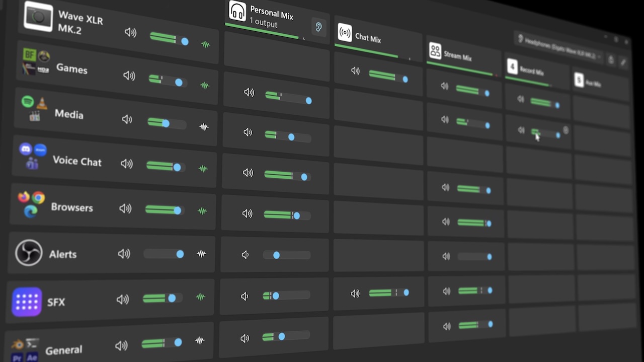Image resolution: width=644 pixels, height=362 pixels.
Task: Mute the Media channel master volume
Action: (127, 119)
